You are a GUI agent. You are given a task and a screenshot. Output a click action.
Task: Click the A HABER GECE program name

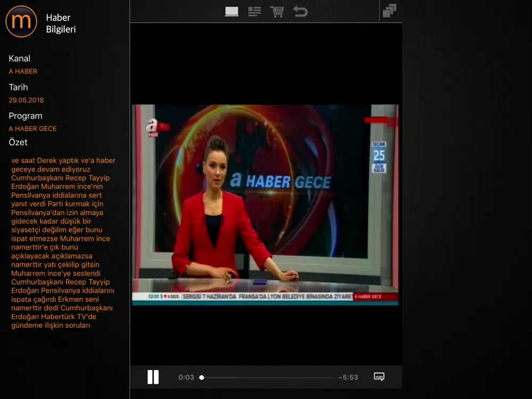coord(32,129)
